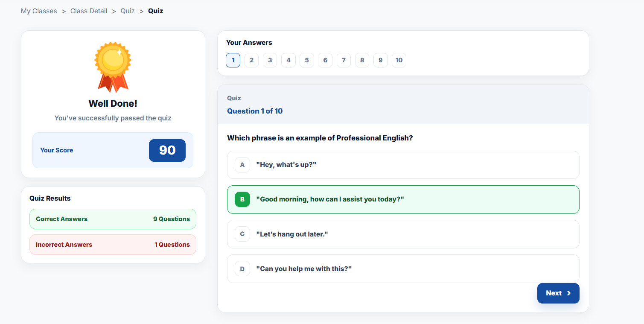
Task: Click the Incorrect Answers result row
Action: [x=113, y=245]
